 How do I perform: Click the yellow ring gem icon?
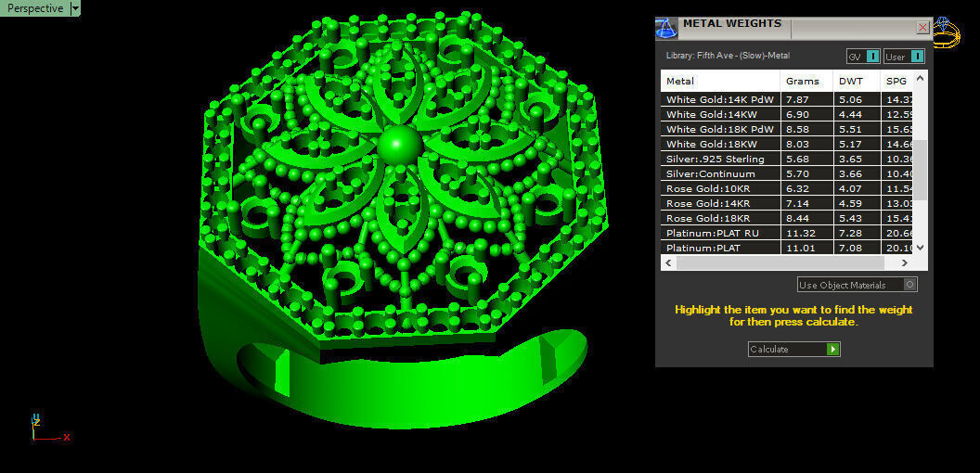coord(947,32)
